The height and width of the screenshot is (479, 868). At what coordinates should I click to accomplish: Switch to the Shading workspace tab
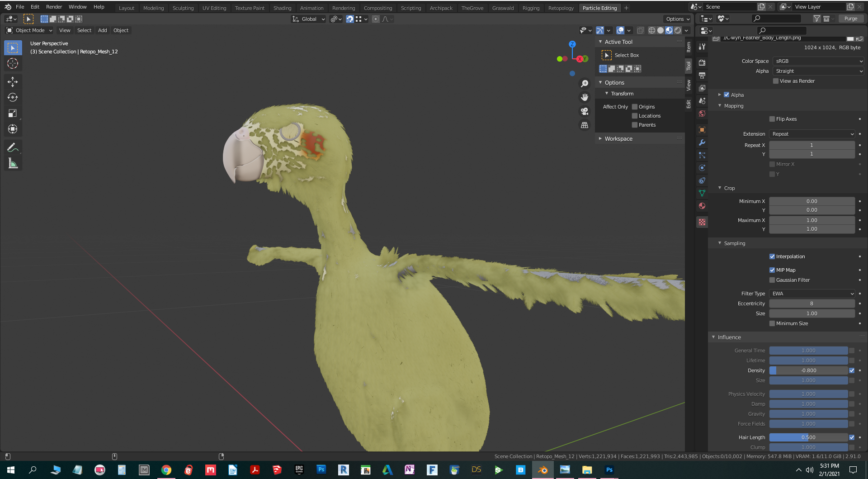point(282,8)
